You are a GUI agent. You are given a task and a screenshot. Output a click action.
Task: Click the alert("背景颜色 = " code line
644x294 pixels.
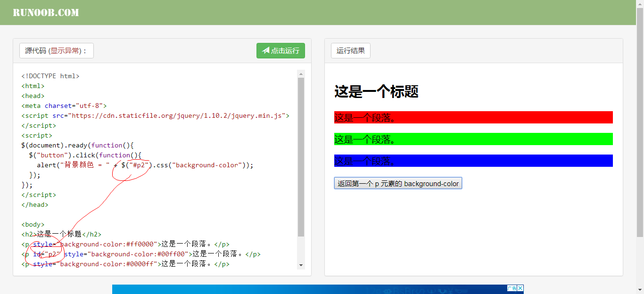[x=145, y=165]
